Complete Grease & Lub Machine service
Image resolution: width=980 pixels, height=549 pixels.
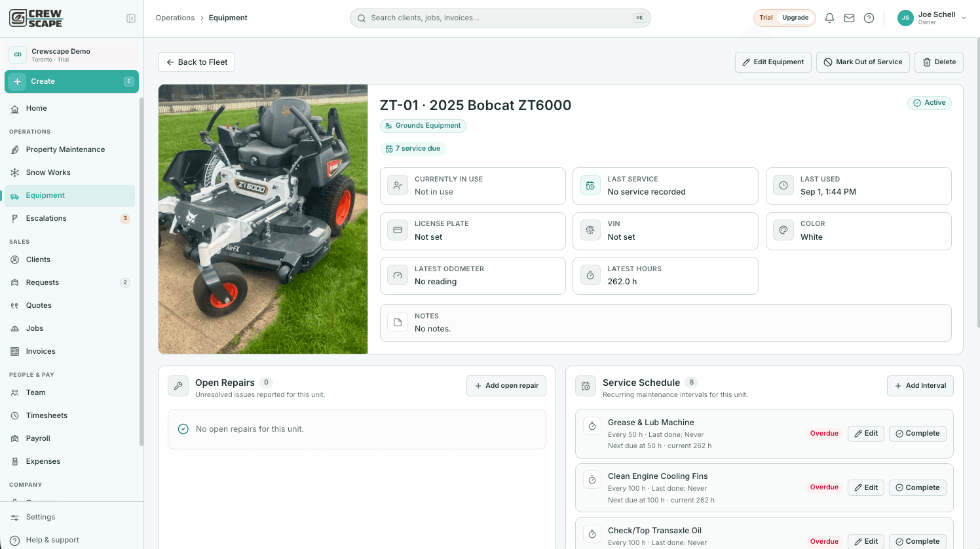click(917, 434)
